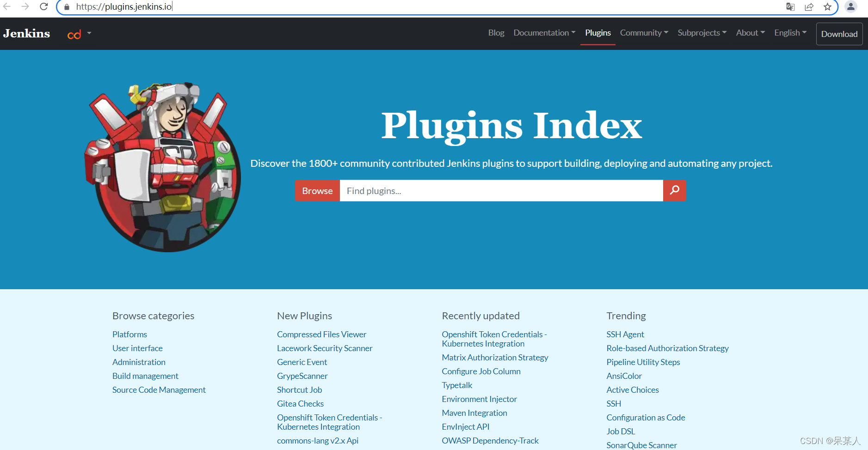Click the browser forward arrow
This screenshot has width=868, height=450.
(x=25, y=6)
